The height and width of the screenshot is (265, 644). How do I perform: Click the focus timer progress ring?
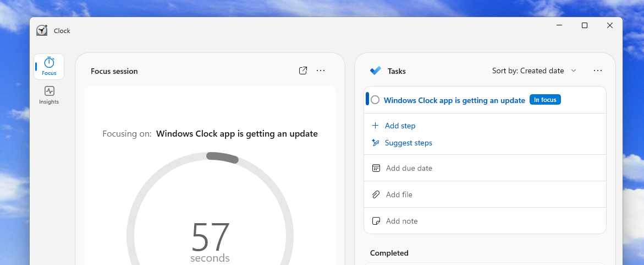223,158
